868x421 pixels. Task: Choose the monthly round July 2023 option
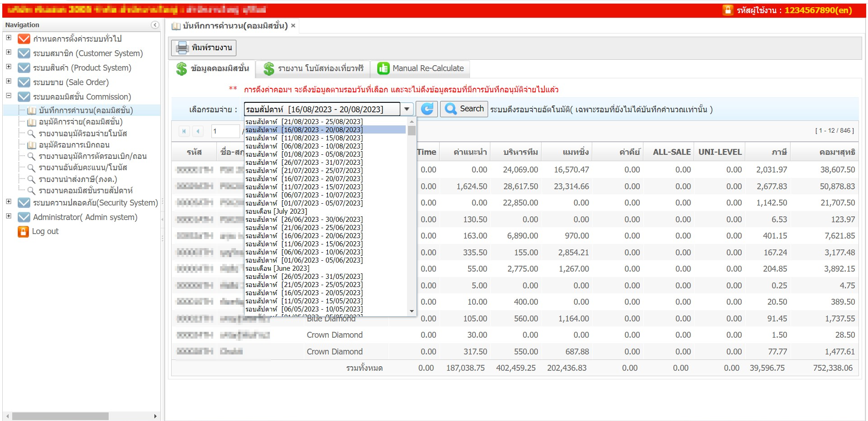(x=276, y=211)
